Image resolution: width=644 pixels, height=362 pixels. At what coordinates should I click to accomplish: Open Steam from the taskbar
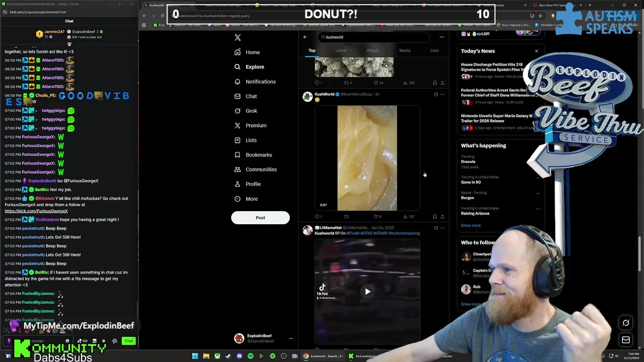pyautogui.click(x=228, y=356)
